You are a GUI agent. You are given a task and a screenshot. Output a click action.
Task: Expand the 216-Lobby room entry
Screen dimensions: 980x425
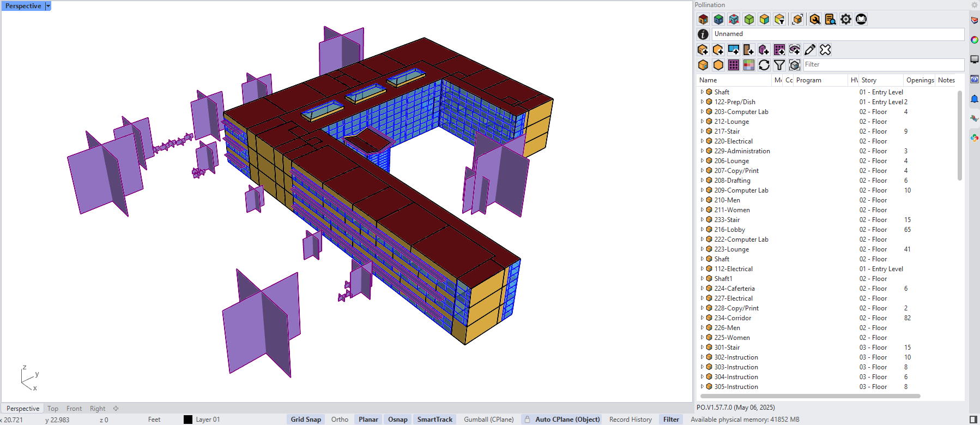click(x=702, y=230)
